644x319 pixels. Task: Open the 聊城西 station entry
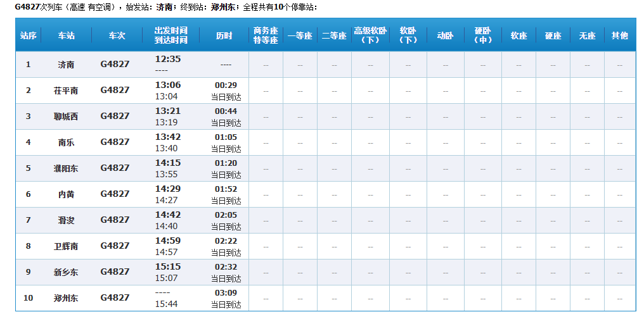point(66,116)
